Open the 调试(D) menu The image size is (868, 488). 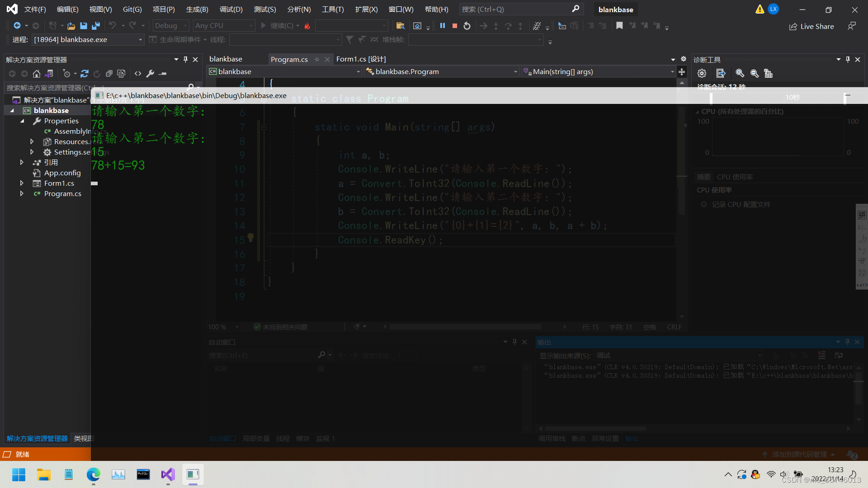coord(231,9)
